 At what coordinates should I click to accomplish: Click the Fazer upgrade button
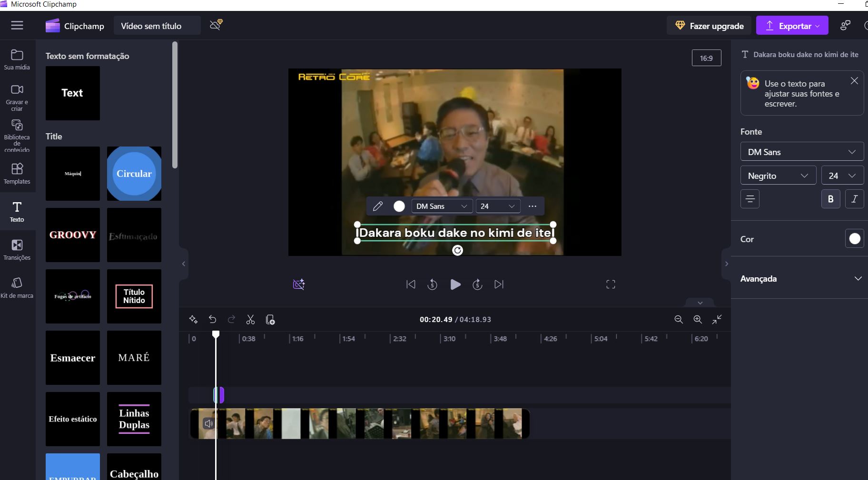click(x=709, y=26)
